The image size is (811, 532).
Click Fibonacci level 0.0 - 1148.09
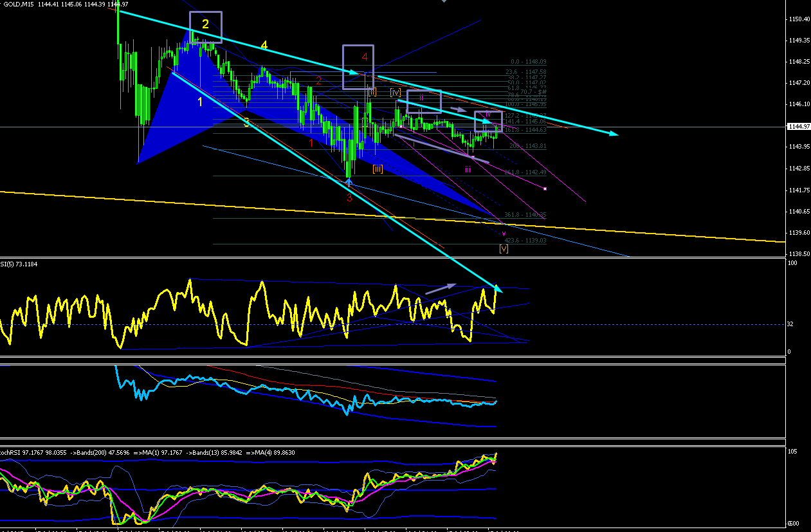click(528, 62)
